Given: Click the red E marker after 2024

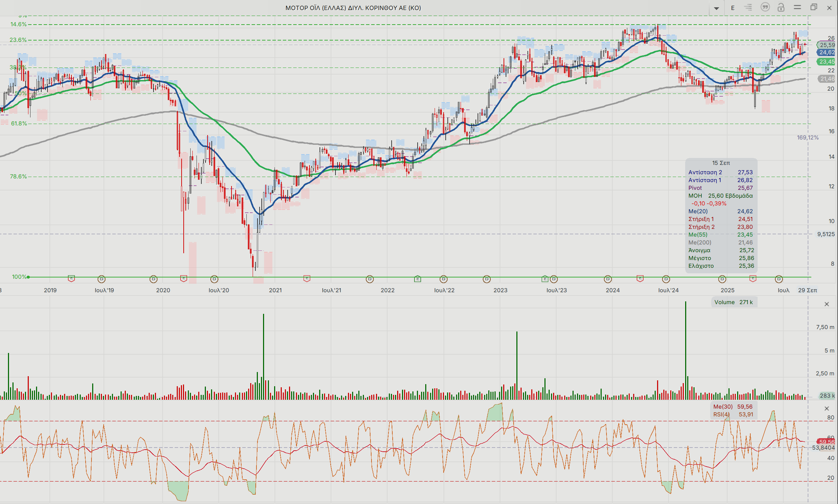Looking at the screenshot, I should pos(640,278).
